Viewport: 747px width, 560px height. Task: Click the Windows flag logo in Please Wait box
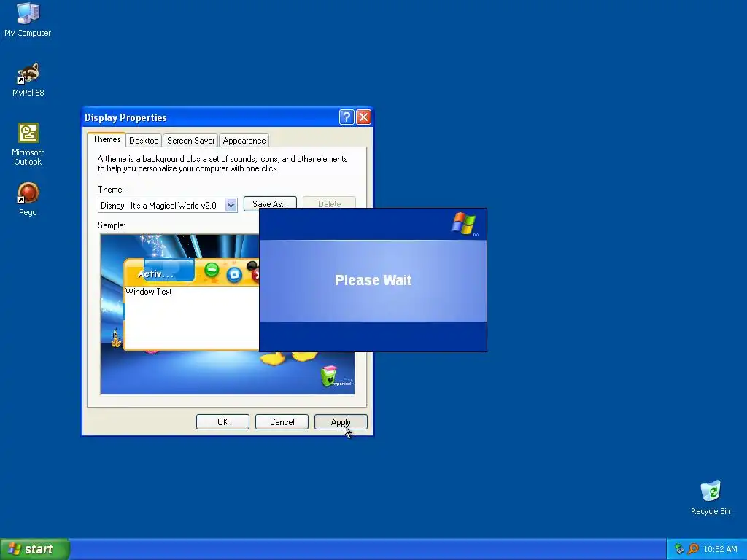pos(463,223)
